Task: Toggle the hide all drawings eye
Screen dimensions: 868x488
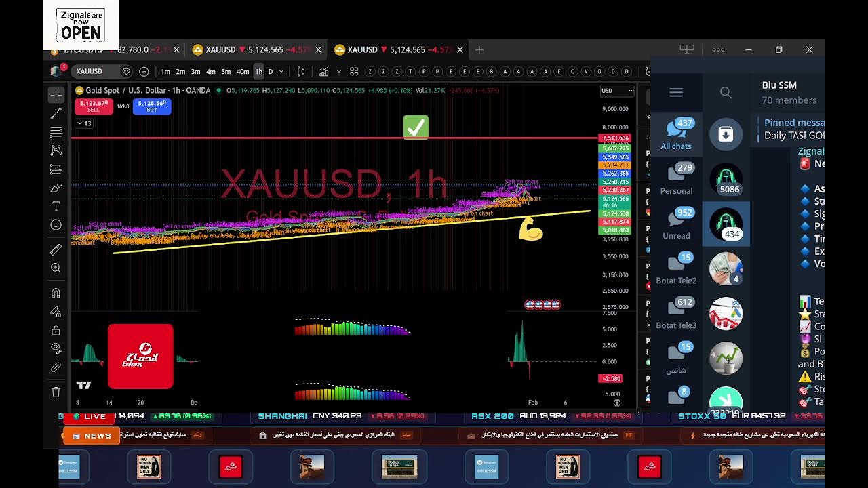Action: (x=56, y=348)
